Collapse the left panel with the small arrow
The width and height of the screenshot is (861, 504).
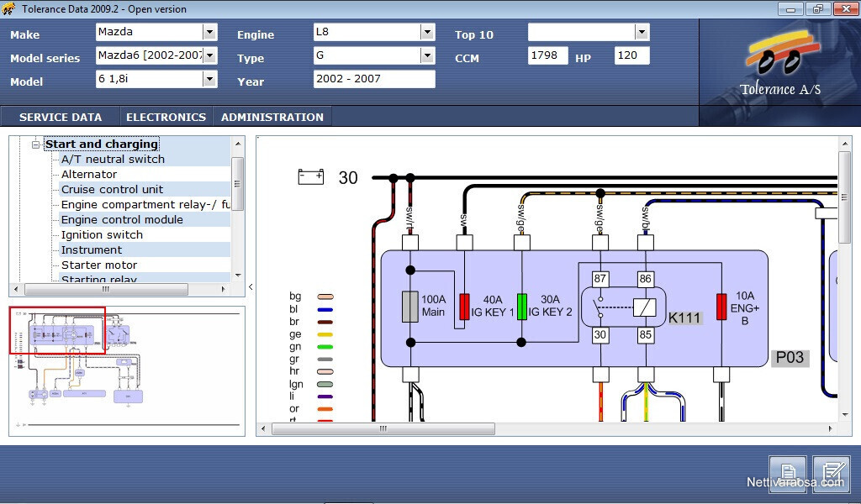[251, 286]
